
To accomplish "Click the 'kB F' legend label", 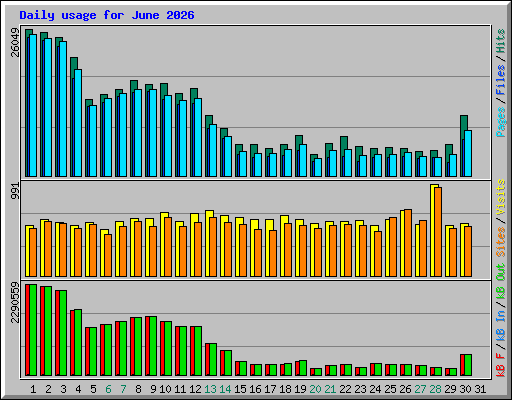I will coord(500,365).
